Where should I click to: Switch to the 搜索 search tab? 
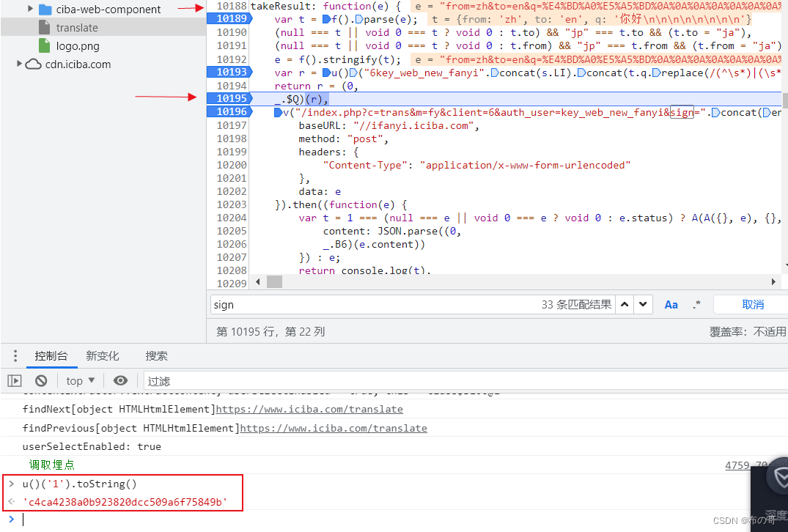click(156, 356)
